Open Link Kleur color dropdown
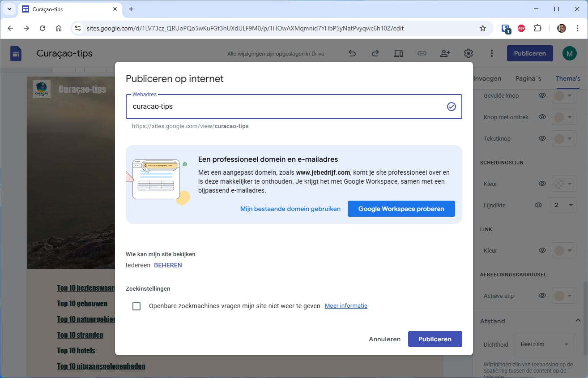 point(564,250)
